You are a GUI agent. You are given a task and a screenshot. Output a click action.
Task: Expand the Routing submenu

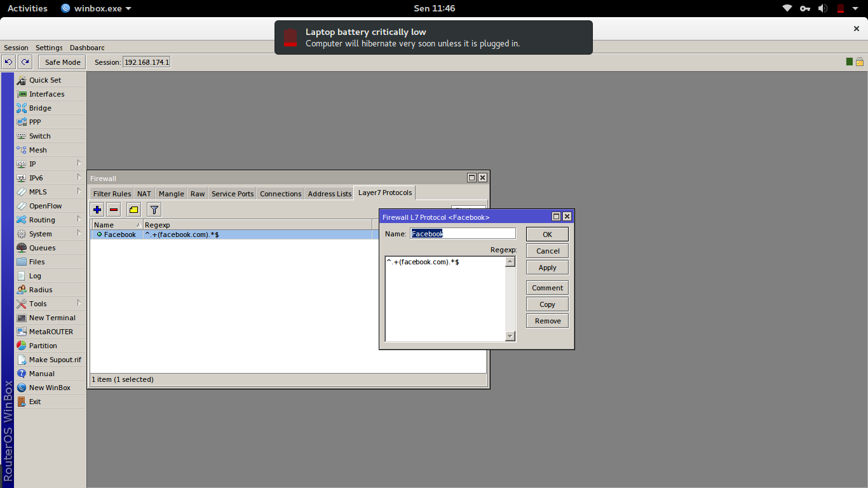[50, 220]
